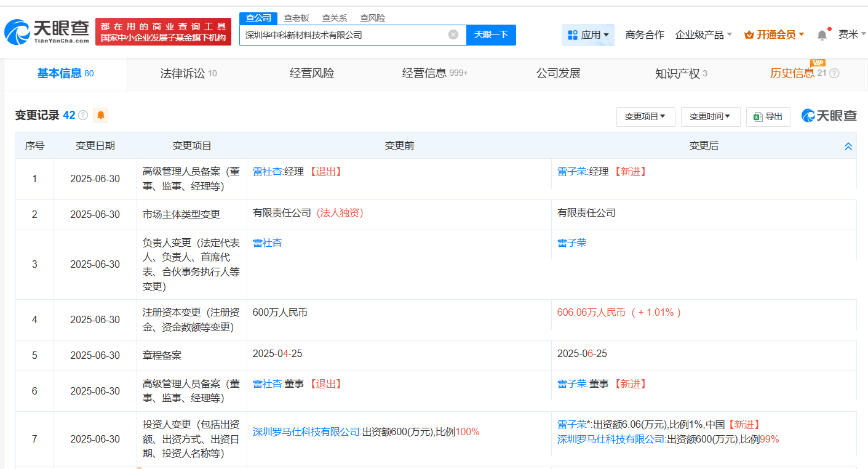
Task: Switch to the 查关系 search tab
Action: click(x=335, y=18)
